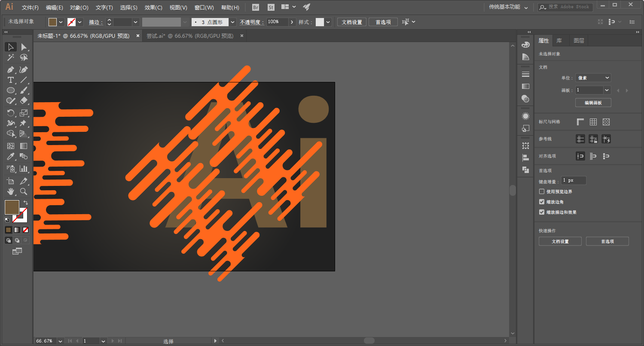Click 首选项 under 快速操作
Viewport: 644px width, 346px height.
[x=607, y=241]
